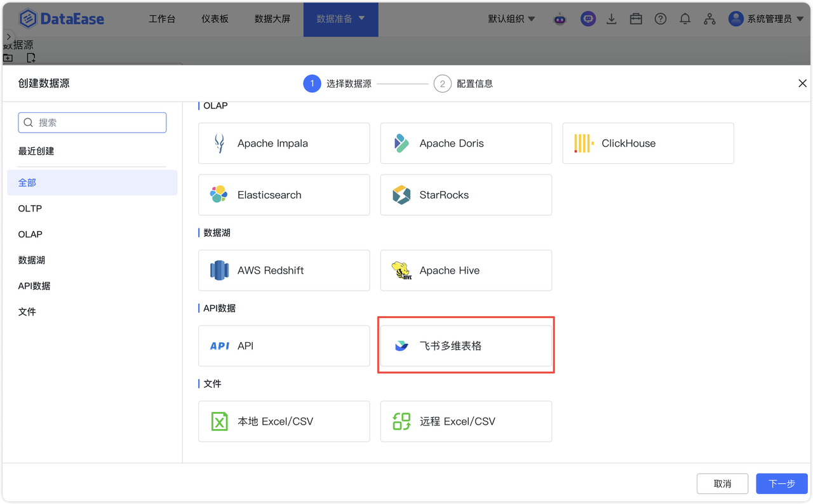The image size is (813, 504).
Task: Click the StarRocks logo icon
Action: [401, 195]
